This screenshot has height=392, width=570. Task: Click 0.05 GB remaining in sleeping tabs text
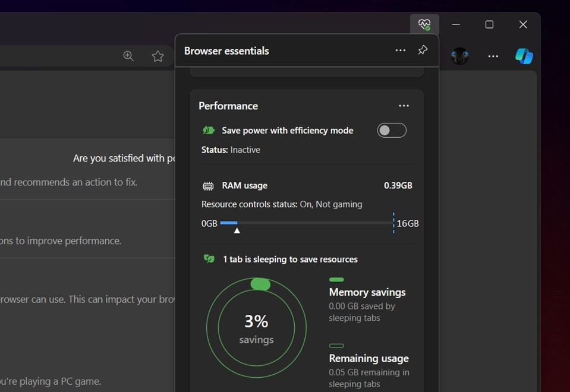[x=369, y=378]
